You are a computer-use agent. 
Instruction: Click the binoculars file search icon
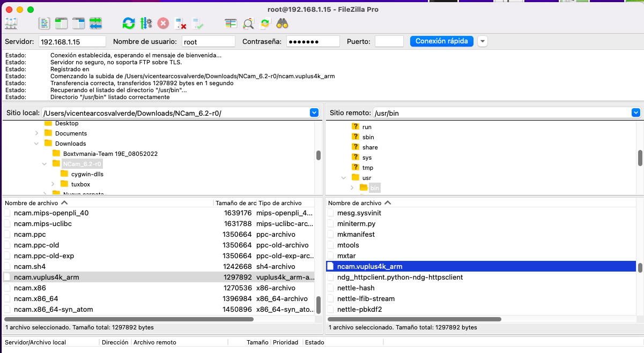point(283,23)
